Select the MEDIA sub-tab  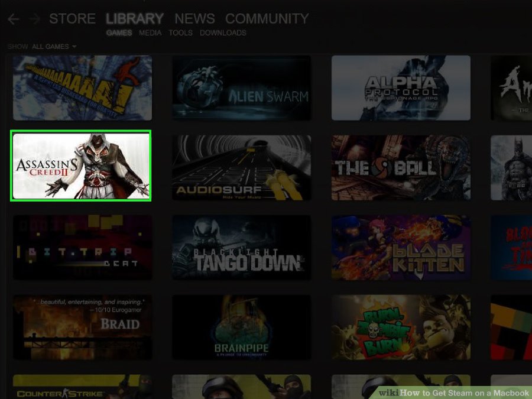click(x=150, y=33)
